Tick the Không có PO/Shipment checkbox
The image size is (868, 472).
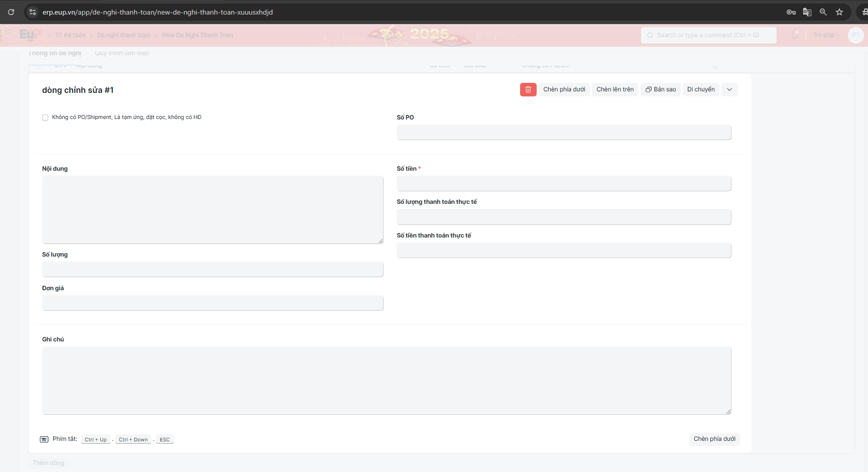pyautogui.click(x=45, y=117)
